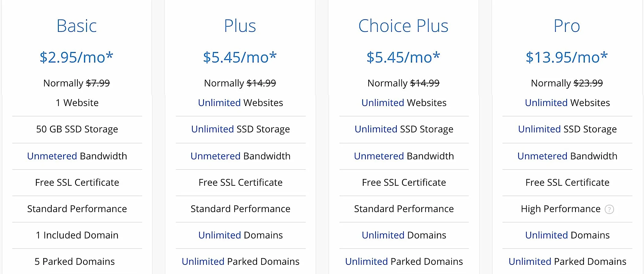Click the High Performance help question-mark icon
Image resolution: width=644 pixels, height=274 pixels.
[609, 209]
